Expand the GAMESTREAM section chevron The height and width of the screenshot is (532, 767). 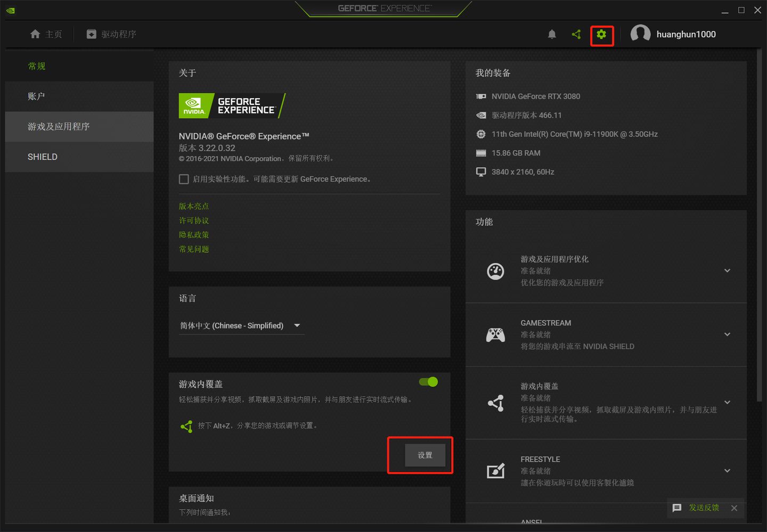tap(727, 334)
